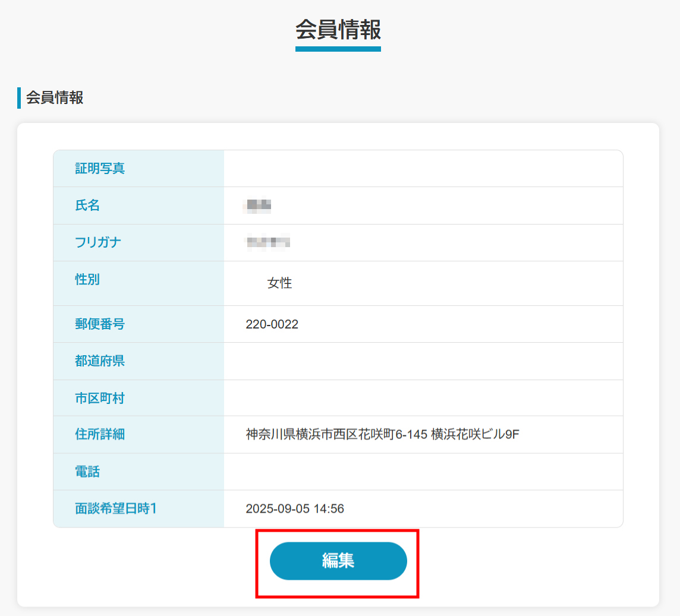
Task: Click the 郵便番号 row label
Action: [100, 324]
